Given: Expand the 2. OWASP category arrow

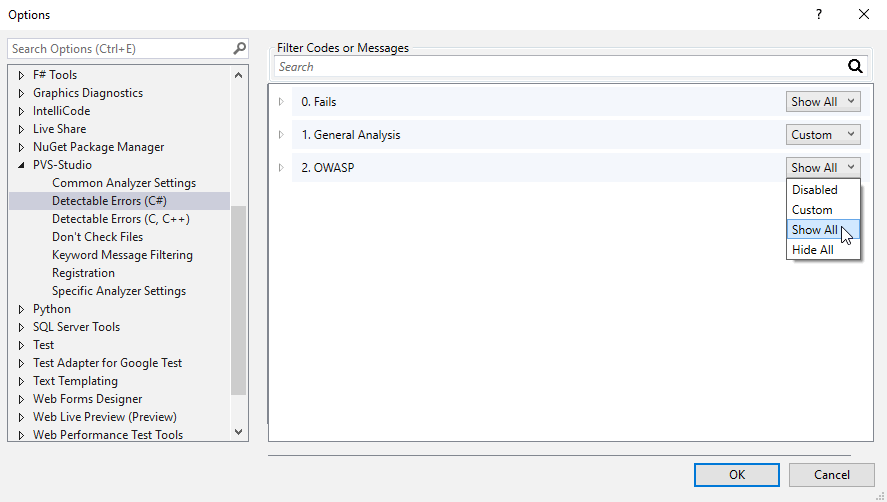Looking at the screenshot, I should point(281,168).
